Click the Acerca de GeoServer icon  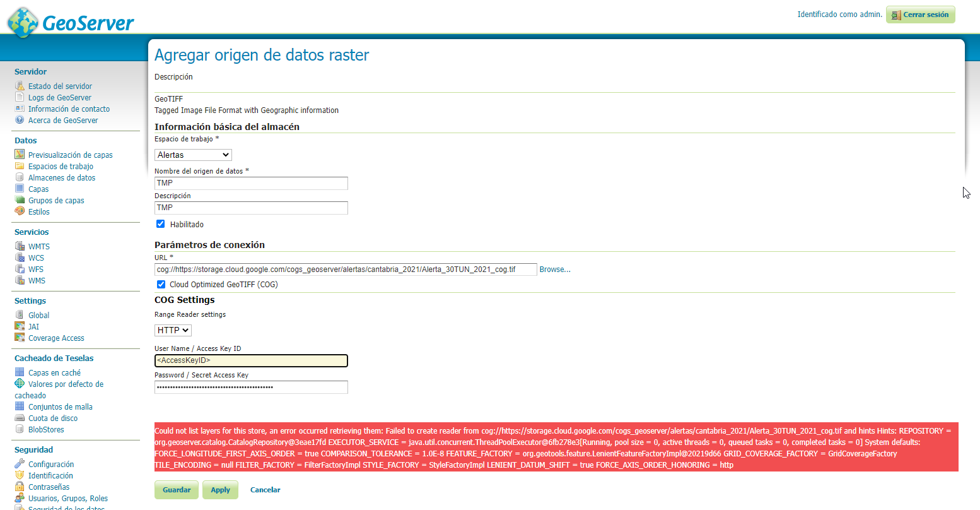20,120
